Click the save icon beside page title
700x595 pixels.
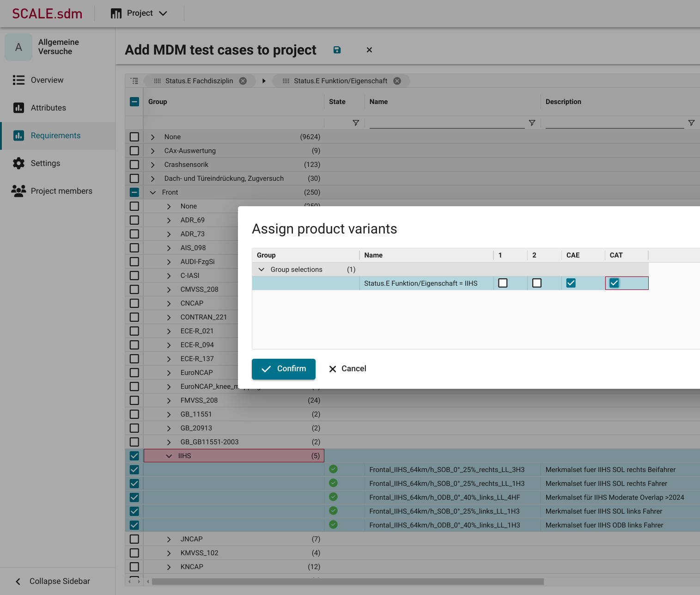coord(337,50)
